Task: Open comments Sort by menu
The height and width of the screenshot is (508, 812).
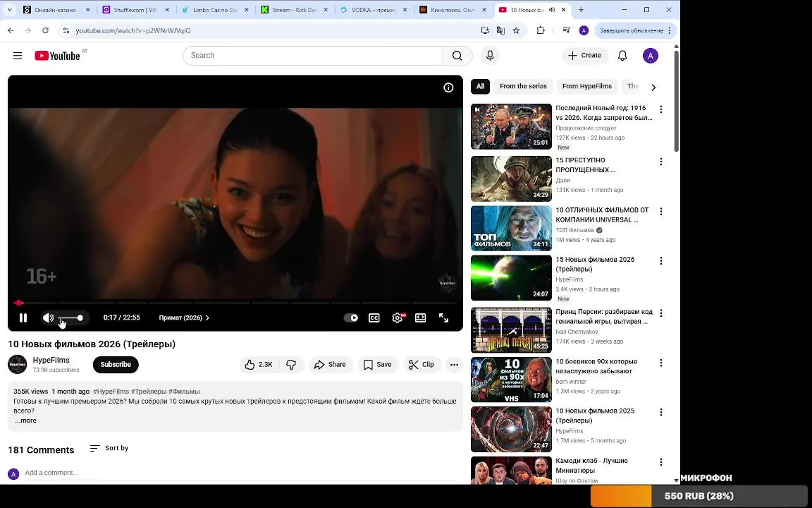Action: (x=109, y=448)
